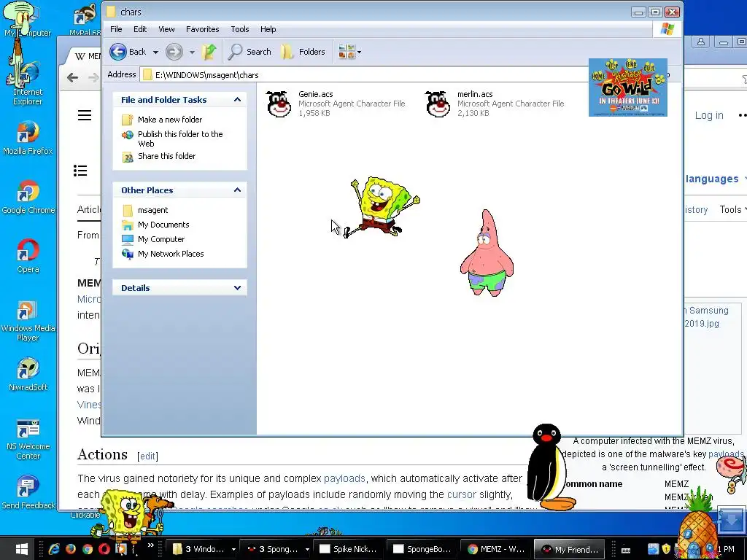Select the merlin.acs file icon
Image resolution: width=747 pixels, height=560 pixels.
point(438,104)
